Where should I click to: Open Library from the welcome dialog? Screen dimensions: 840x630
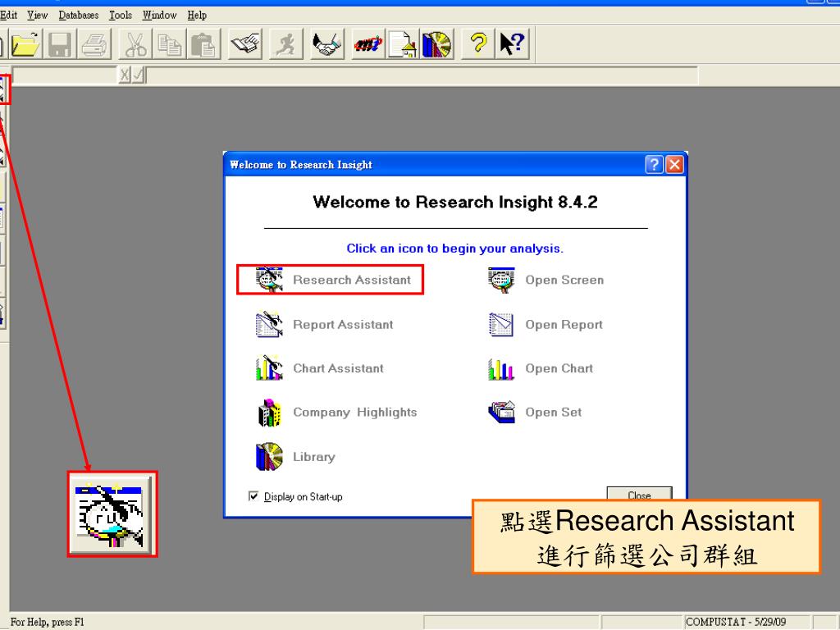click(295, 456)
